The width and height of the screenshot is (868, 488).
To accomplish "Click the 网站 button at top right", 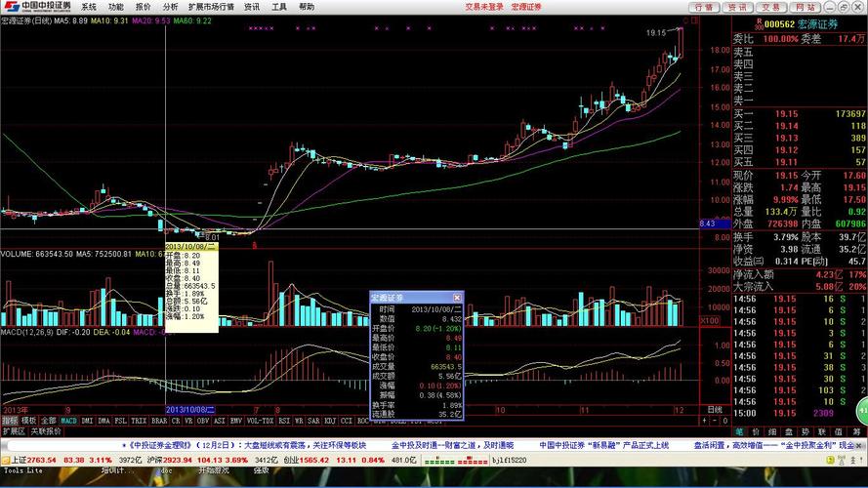I will coord(805,7).
